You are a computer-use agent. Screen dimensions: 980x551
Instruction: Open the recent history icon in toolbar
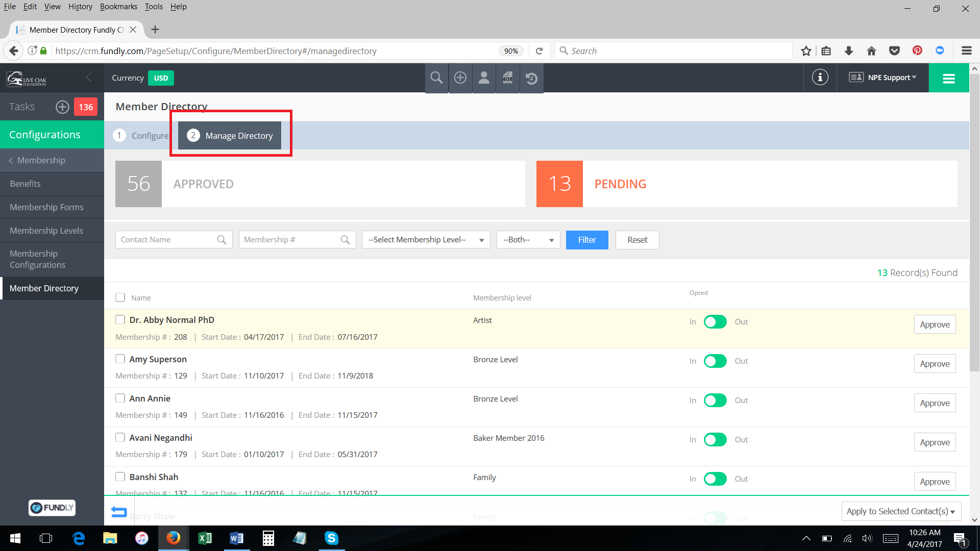coord(531,78)
